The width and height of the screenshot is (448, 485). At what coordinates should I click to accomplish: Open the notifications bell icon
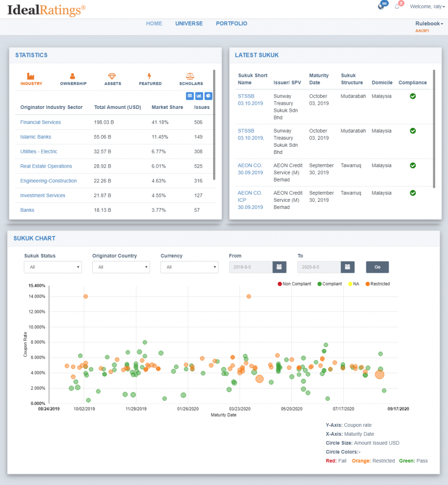tap(397, 7)
